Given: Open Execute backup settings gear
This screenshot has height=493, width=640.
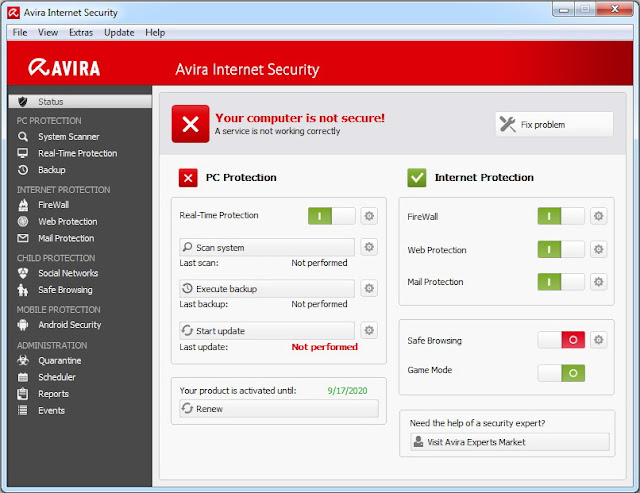Looking at the screenshot, I should pyautogui.click(x=369, y=289).
